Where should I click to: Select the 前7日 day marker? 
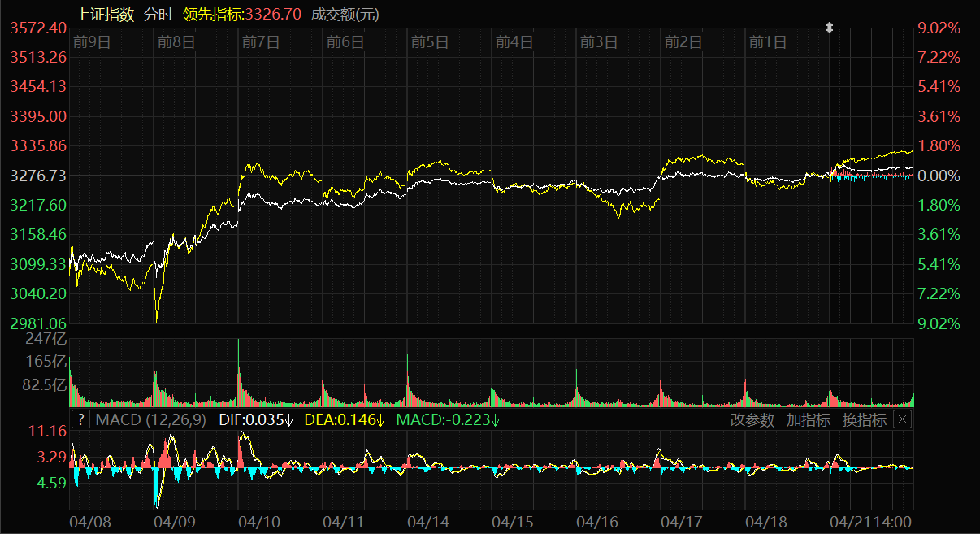click(260, 42)
